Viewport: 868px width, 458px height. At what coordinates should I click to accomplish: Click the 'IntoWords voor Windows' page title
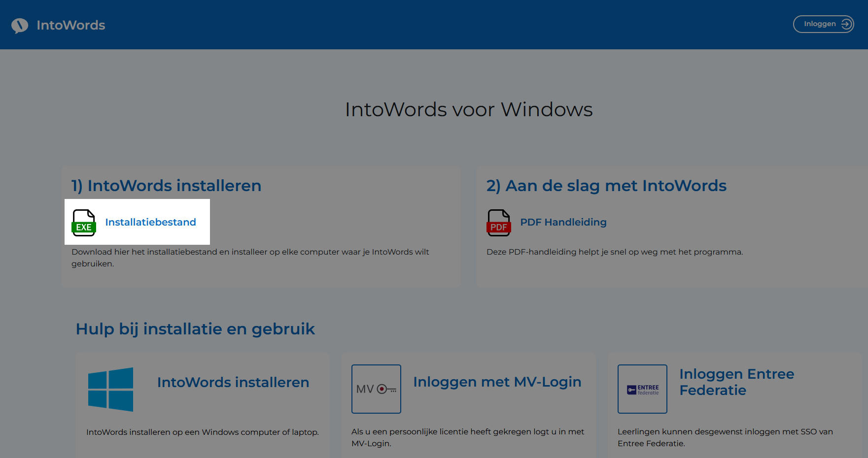click(469, 109)
